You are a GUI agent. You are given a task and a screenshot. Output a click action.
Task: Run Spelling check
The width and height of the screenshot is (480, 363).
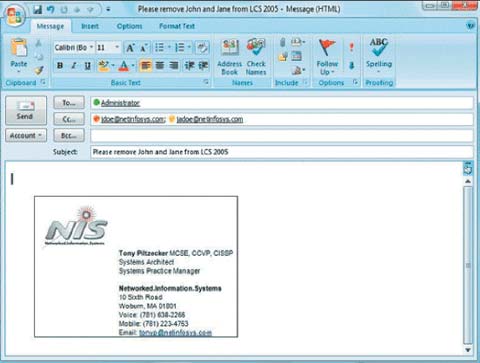(x=379, y=55)
